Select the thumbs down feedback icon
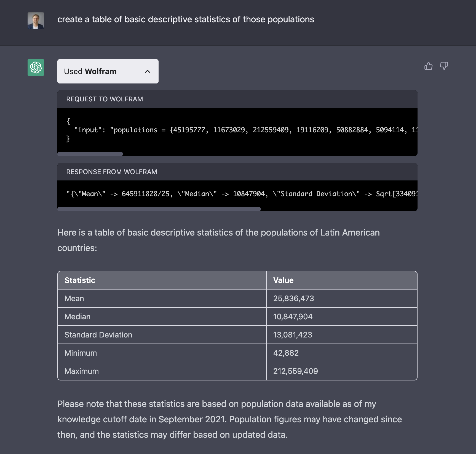The image size is (476, 454). click(444, 66)
